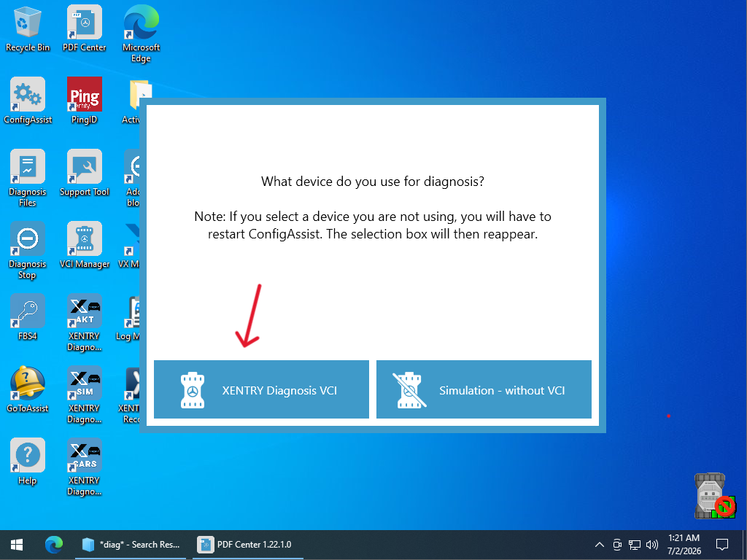Switch to *diag* Search Results window
This screenshot has height=560, width=747.
[131, 544]
